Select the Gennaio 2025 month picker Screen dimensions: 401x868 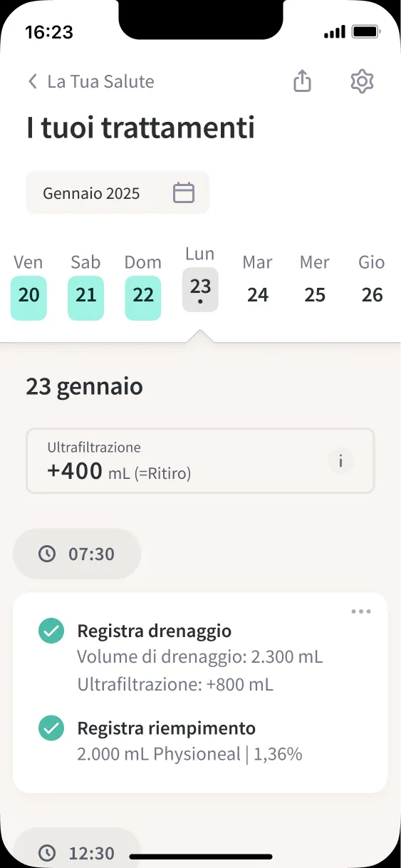point(118,192)
